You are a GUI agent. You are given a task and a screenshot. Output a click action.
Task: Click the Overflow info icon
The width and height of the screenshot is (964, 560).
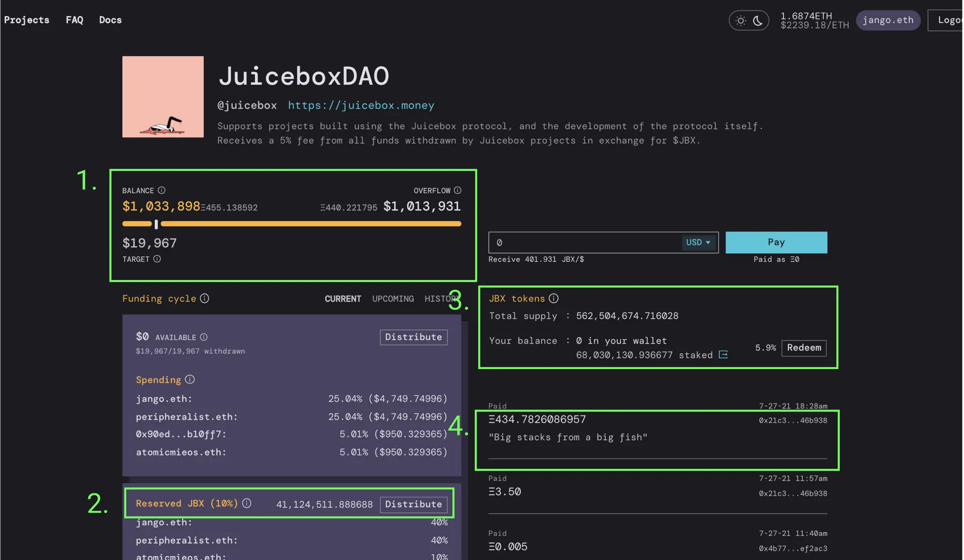pyautogui.click(x=457, y=190)
